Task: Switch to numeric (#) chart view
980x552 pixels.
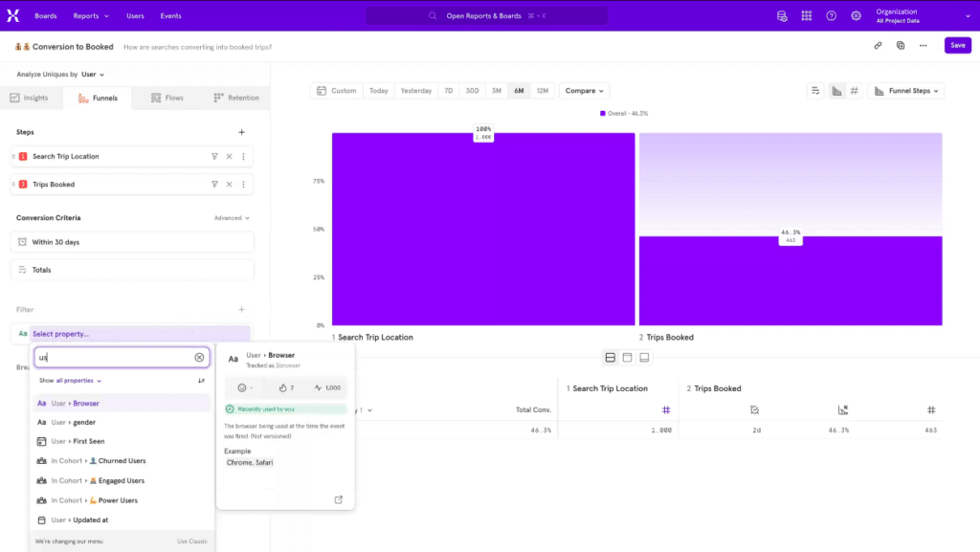Action: pos(854,90)
